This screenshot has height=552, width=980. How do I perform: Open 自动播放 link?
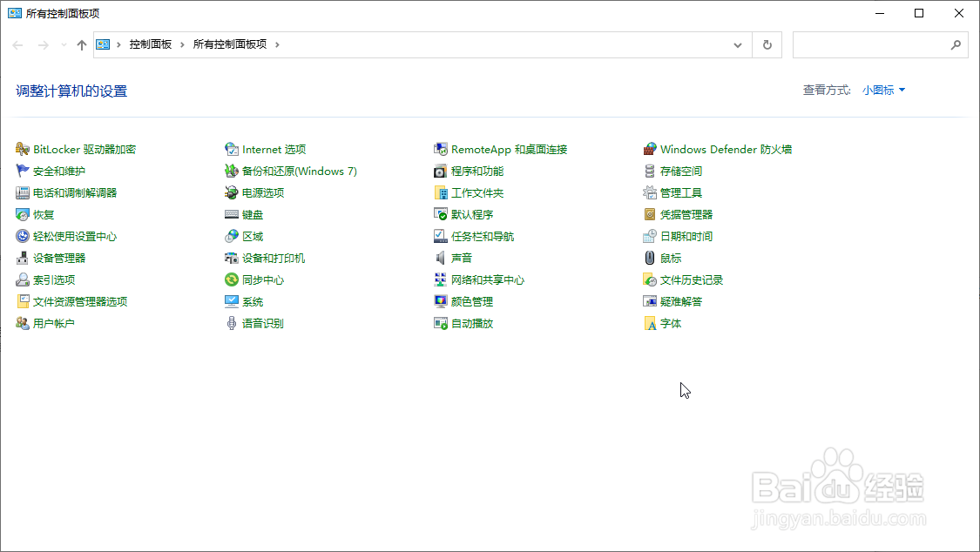coord(472,324)
